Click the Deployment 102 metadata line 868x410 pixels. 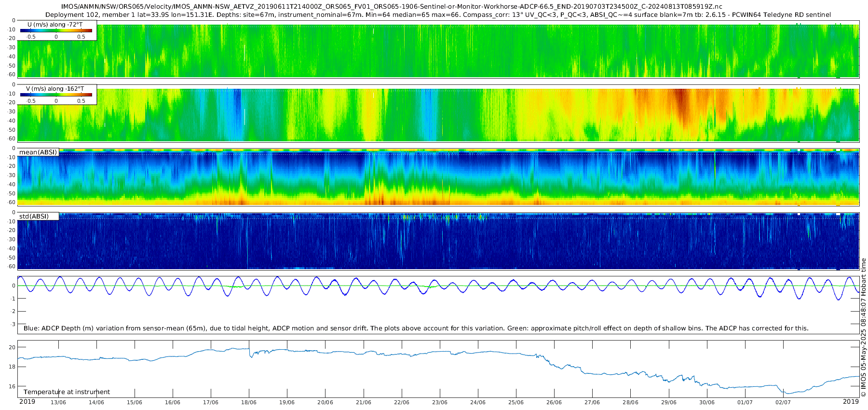click(x=438, y=15)
